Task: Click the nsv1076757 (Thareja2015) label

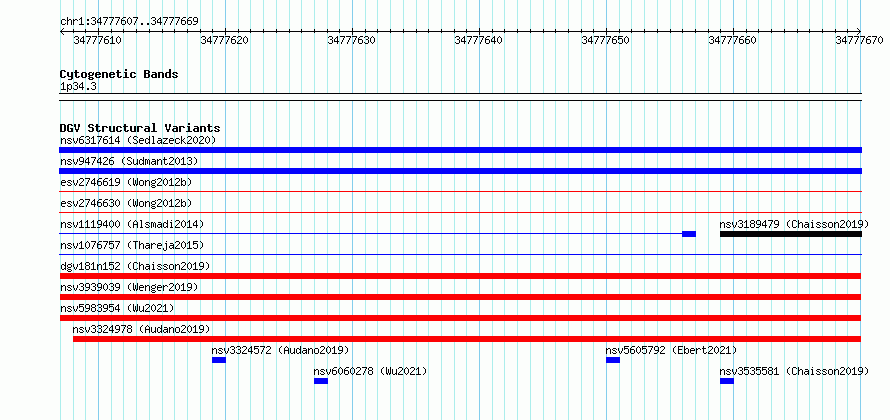Action: point(132,245)
